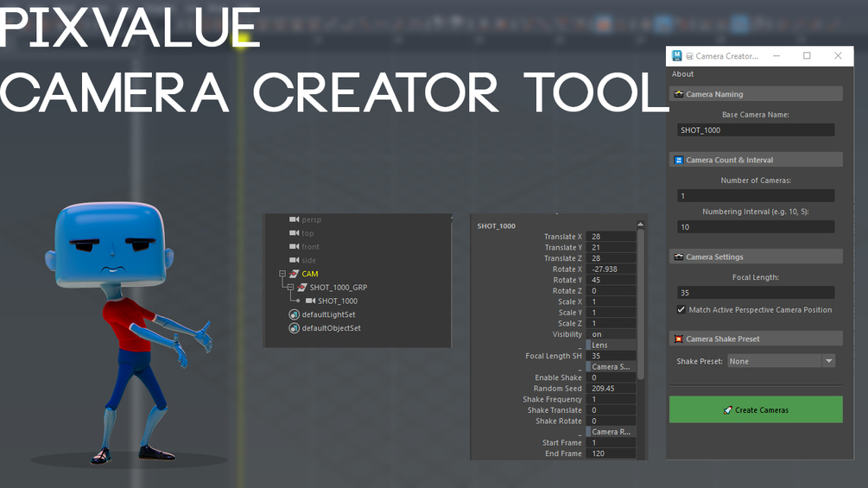The width and height of the screenshot is (868, 488).
Task: Select the side camera in outliner
Action: point(309,261)
